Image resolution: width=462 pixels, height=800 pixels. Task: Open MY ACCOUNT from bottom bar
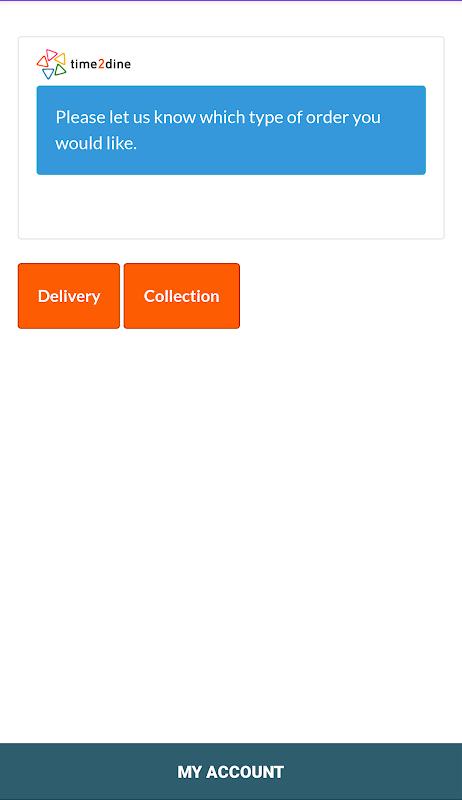pos(231,771)
